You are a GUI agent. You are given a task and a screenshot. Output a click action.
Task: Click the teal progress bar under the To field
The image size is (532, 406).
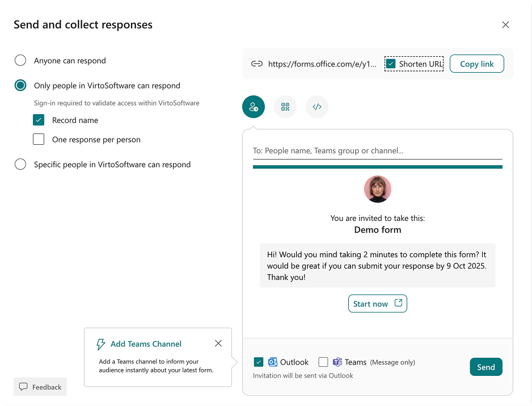377,166
